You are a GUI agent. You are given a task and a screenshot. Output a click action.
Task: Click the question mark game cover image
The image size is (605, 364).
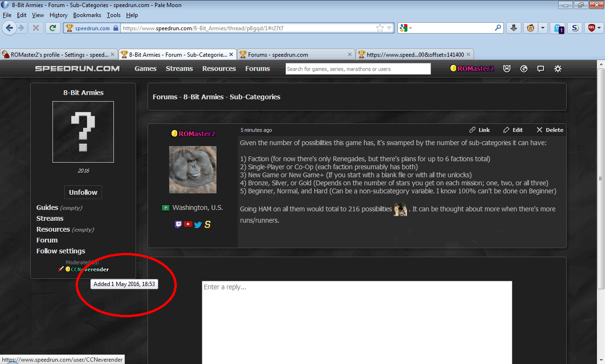click(x=83, y=132)
